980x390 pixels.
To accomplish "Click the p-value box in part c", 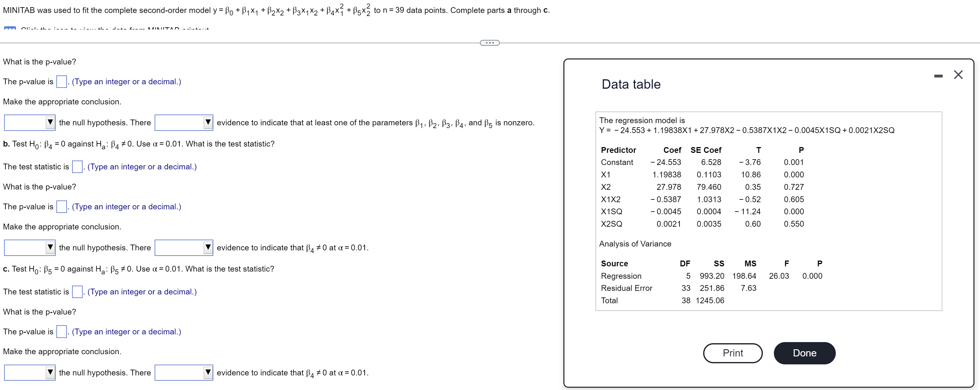I will point(61,332).
